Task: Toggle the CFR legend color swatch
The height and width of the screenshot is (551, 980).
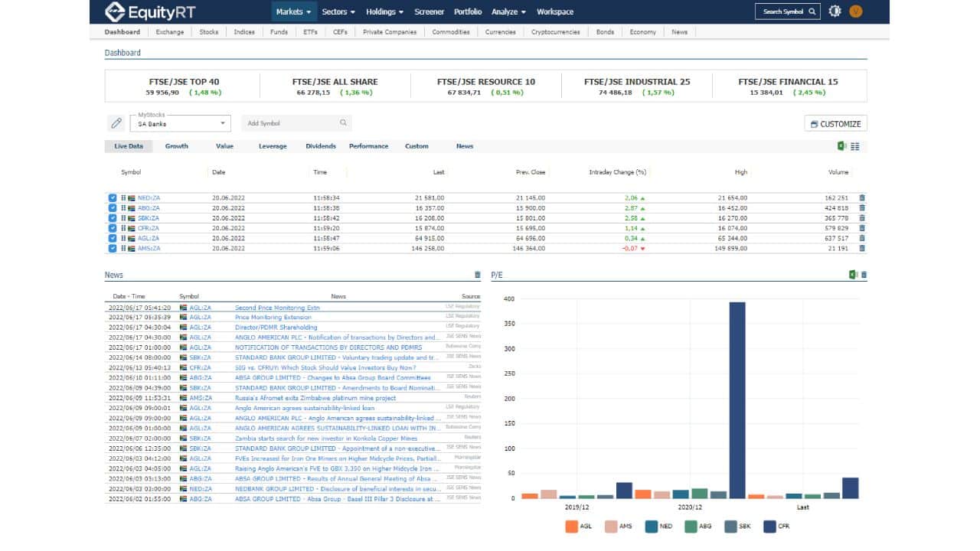Action: tap(769, 527)
